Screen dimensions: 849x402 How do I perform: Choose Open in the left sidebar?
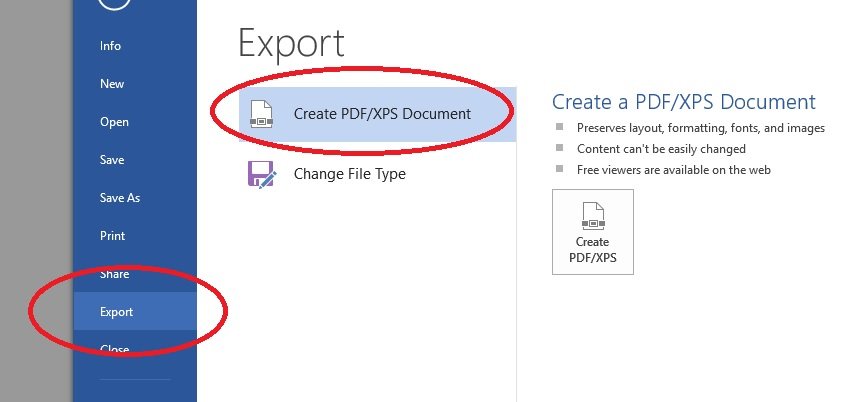point(114,122)
